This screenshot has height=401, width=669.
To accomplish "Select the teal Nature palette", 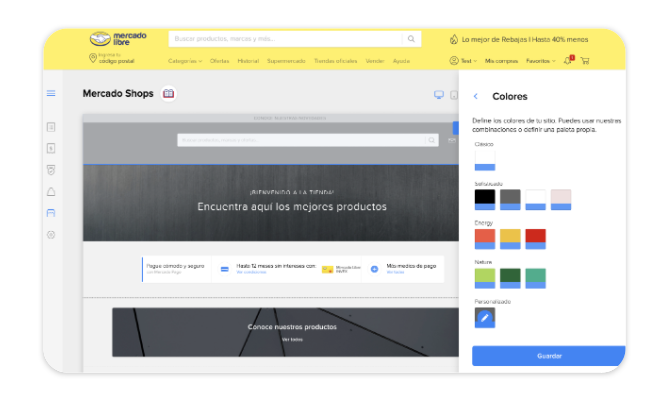I will point(535,278).
